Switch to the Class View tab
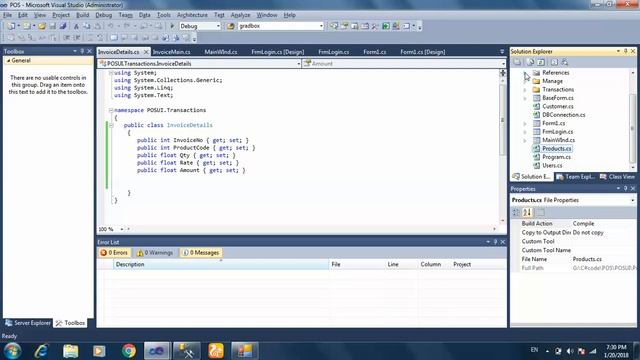Viewport: 640px width, 360px height. [617, 176]
